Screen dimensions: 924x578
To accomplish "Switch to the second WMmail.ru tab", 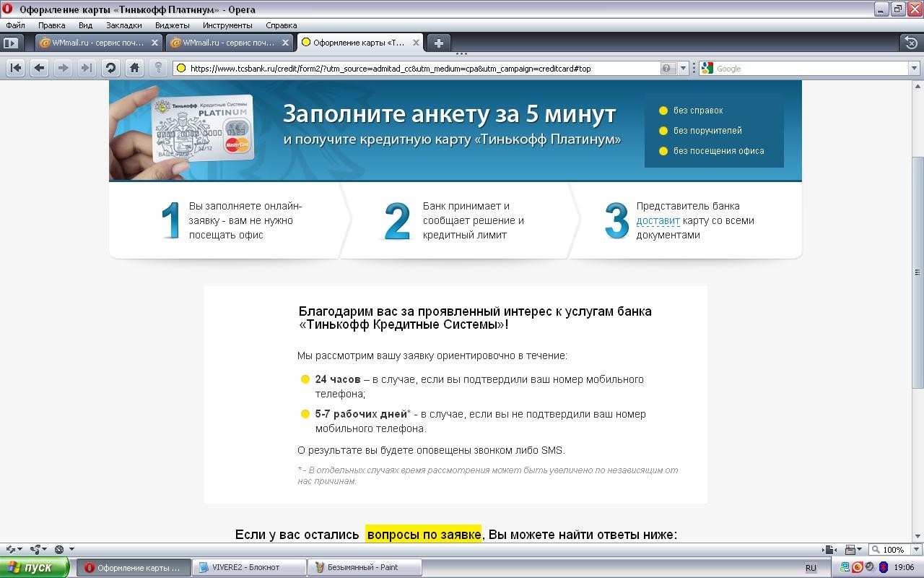I will click(230, 43).
